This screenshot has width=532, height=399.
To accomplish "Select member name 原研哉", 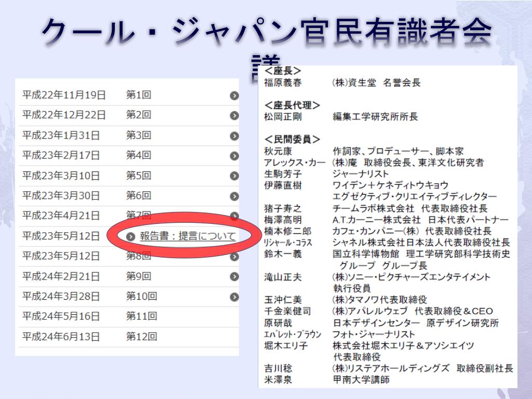I will tap(278, 323).
